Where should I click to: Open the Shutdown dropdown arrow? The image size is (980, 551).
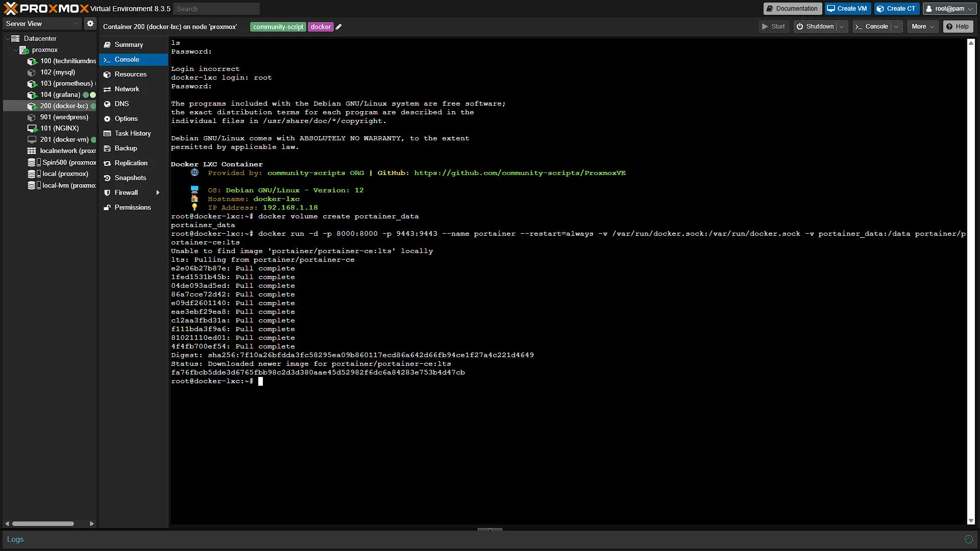(x=842, y=27)
